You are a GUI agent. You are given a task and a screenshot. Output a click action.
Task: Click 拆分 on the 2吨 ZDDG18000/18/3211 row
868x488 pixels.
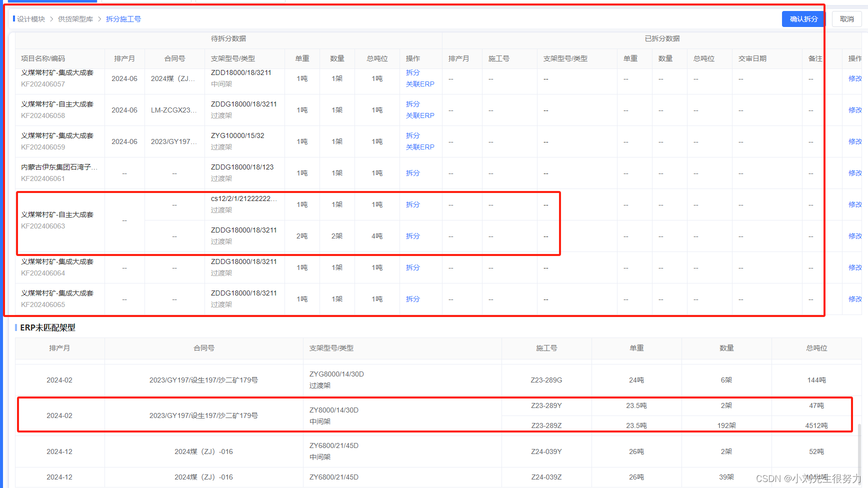click(412, 235)
